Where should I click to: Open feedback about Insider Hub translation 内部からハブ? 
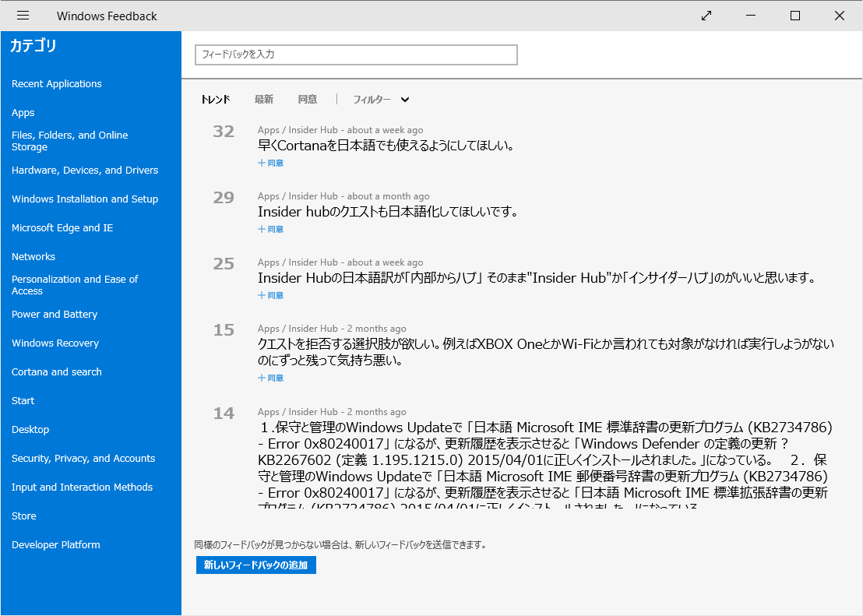(537, 278)
